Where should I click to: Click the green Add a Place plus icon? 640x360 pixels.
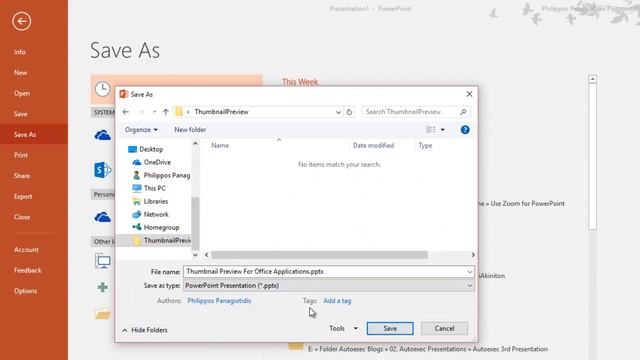click(103, 287)
